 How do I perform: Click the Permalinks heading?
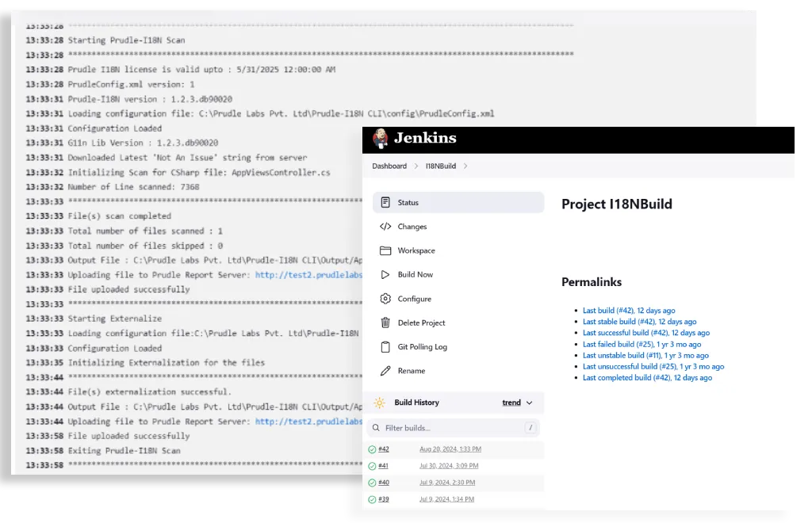pos(592,282)
